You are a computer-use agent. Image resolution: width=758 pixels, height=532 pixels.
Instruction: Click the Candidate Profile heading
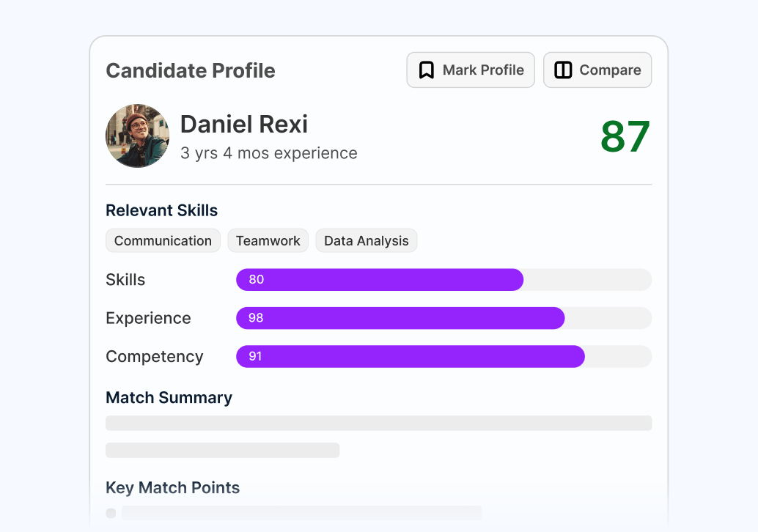[x=191, y=70]
